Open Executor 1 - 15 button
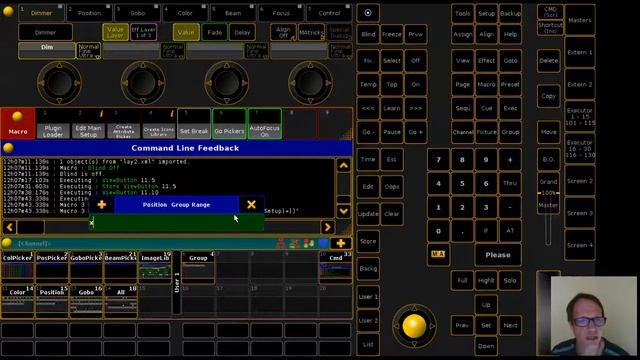 [x=580, y=116]
